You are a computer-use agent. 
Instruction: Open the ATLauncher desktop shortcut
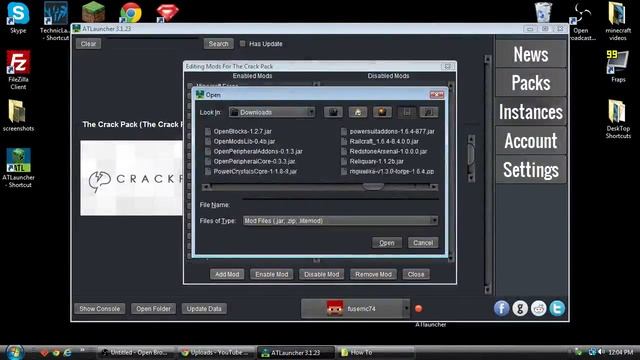[18, 168]
